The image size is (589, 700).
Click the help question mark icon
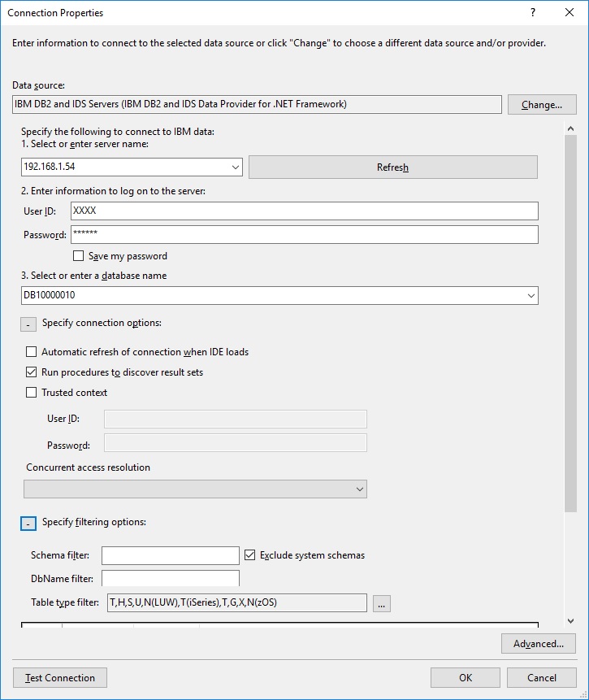(x=533, y=12)
